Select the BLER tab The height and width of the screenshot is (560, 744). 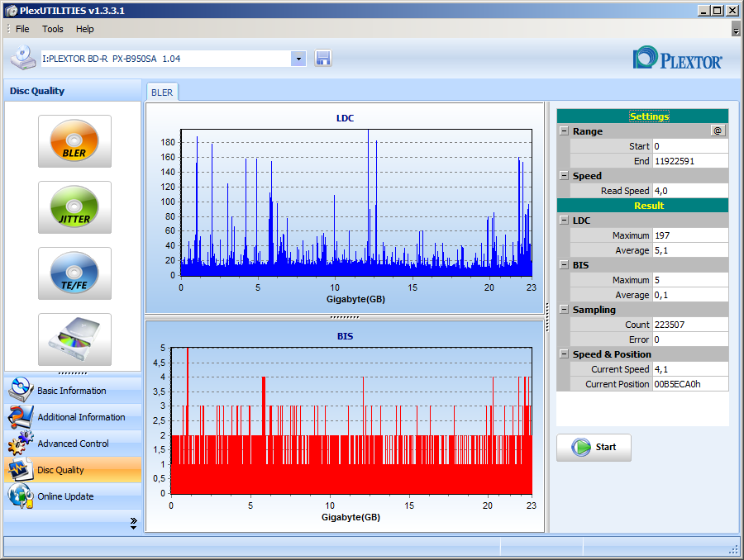pos(162,93)
